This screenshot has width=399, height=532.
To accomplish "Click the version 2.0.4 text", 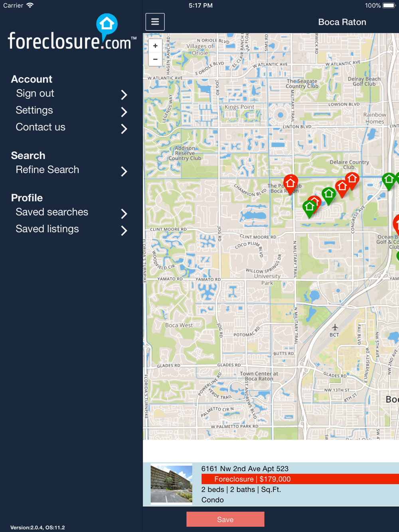I will 38,527.
